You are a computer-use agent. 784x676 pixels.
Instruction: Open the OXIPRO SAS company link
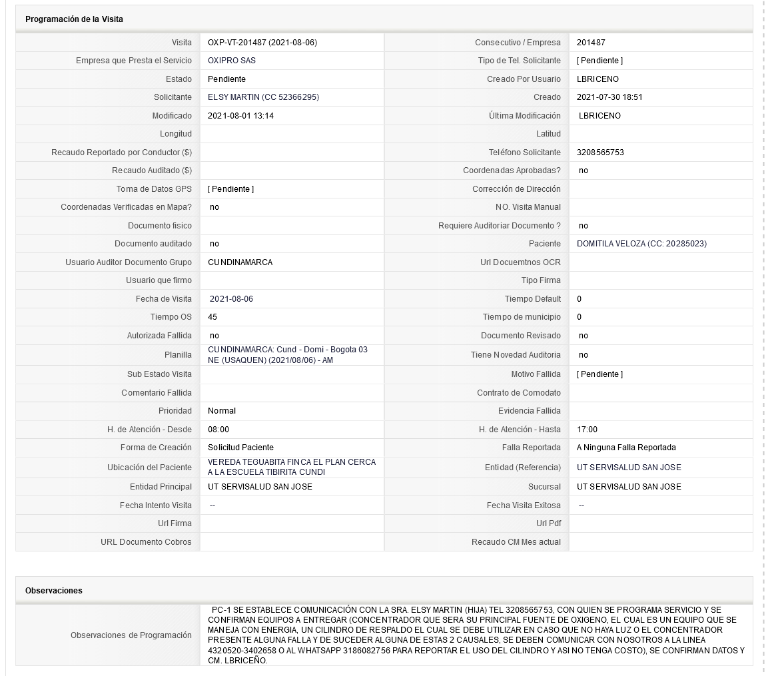coord(232,61)
